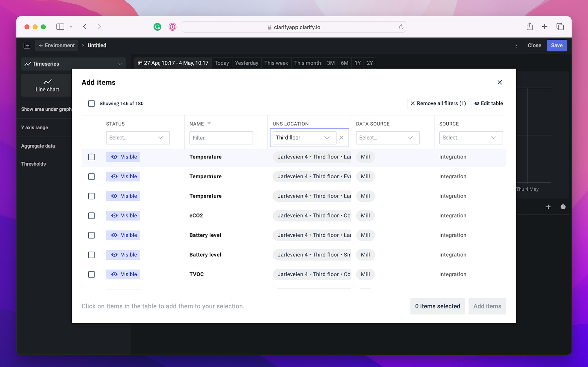The height and width of the screenshot is (367, 588).
Task: Close the Add items dialog with X
Action: (500, 82)
